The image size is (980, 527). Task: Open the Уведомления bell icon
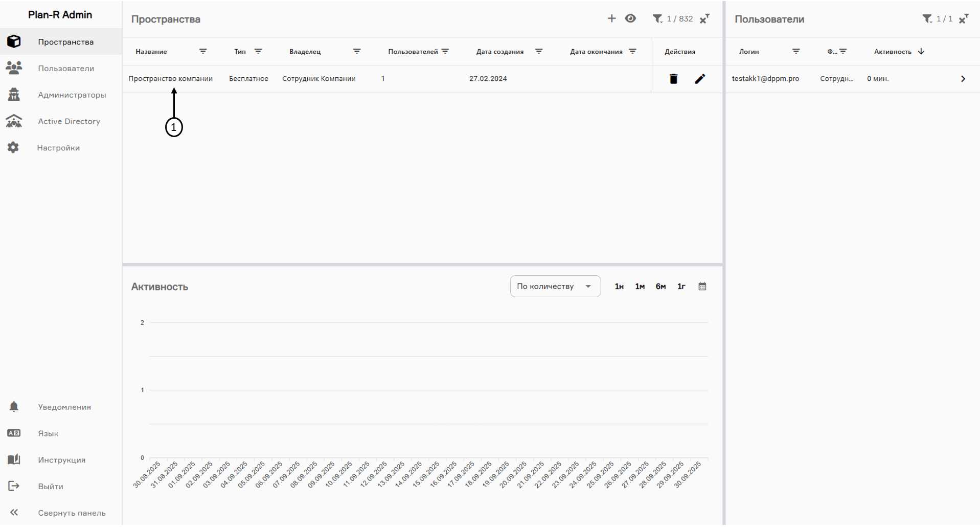[x=14, y=407]
